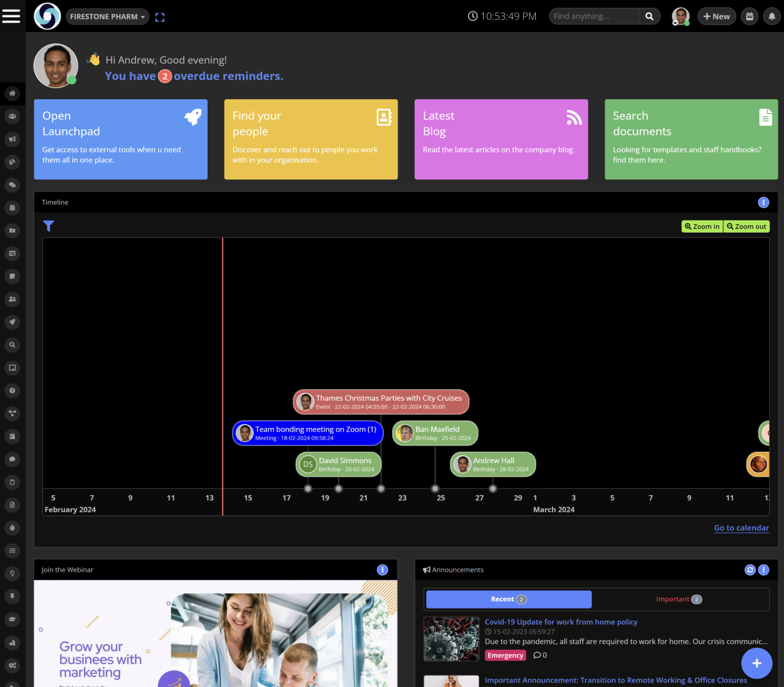Screen dimensions: 784x687
Task: Toggle fullscreen view beside FIRESTONE PHARM
Action: (160, 17)
